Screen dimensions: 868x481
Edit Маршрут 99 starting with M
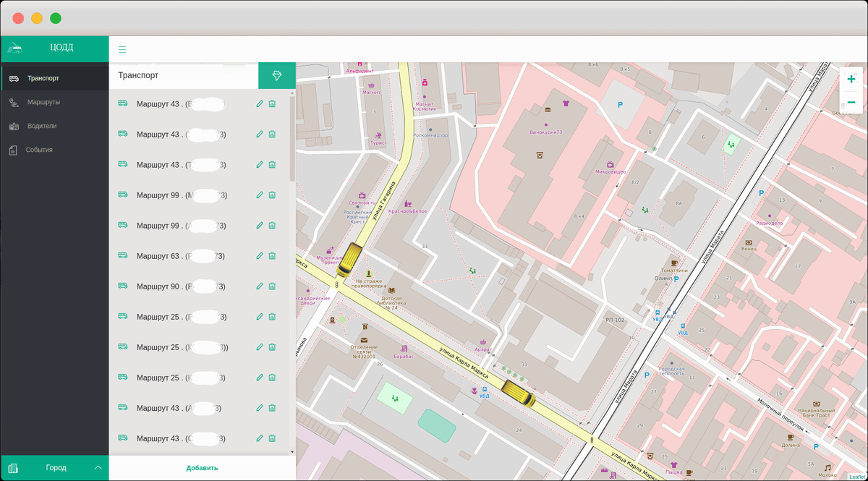260,195
